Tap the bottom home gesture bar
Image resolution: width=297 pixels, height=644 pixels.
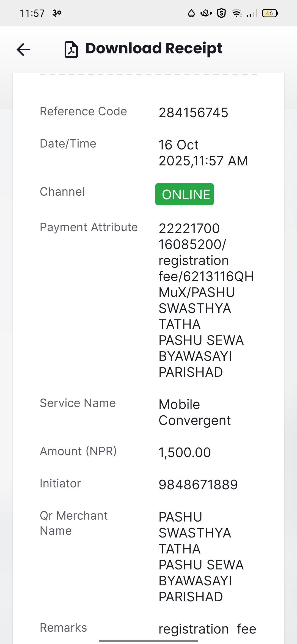click(x=148, y=641)
